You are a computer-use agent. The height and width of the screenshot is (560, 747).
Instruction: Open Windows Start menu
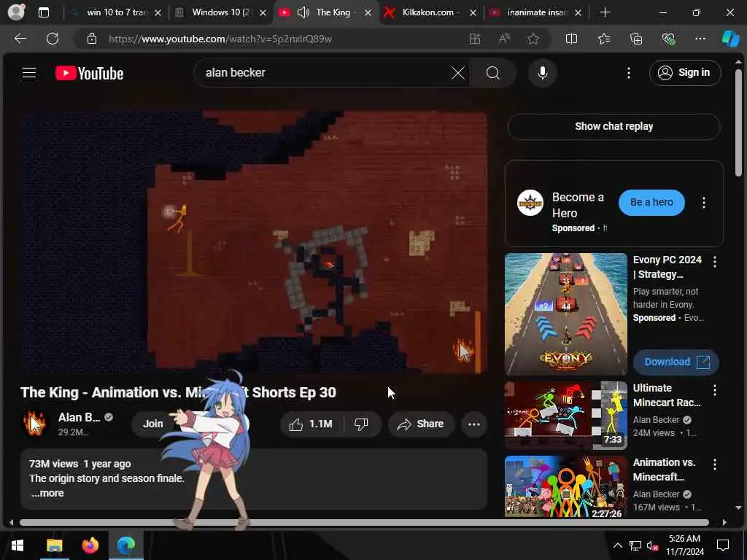pyautogui.click(x=18, y=545)
